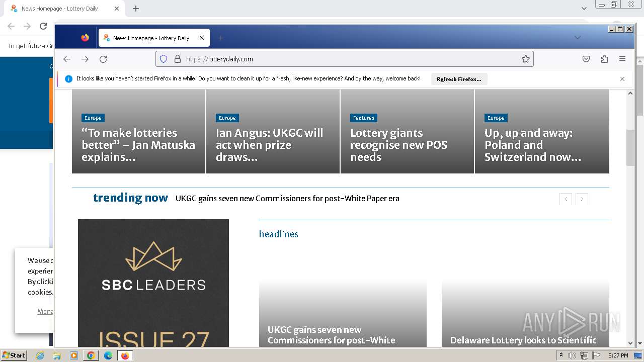Open trending UKGC seven new Commissioners headline

coord(287,199)
